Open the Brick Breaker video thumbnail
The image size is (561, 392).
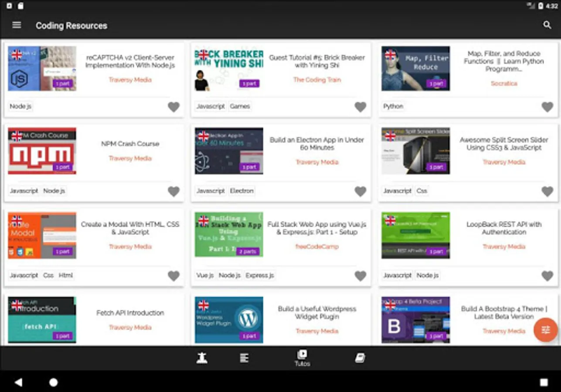pyautogui.click(x=229, y=68)
